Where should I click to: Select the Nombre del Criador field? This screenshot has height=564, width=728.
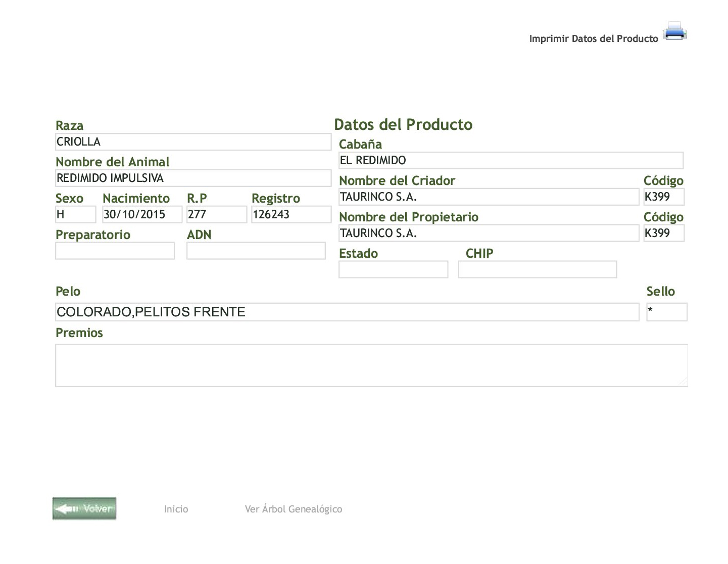(x=489, y=197)
